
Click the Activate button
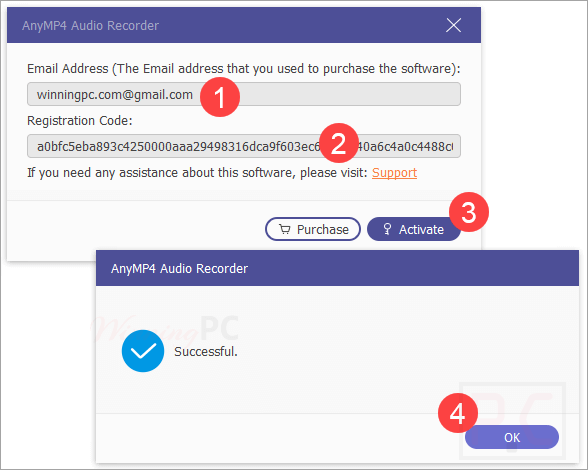(x=414, y=229)
